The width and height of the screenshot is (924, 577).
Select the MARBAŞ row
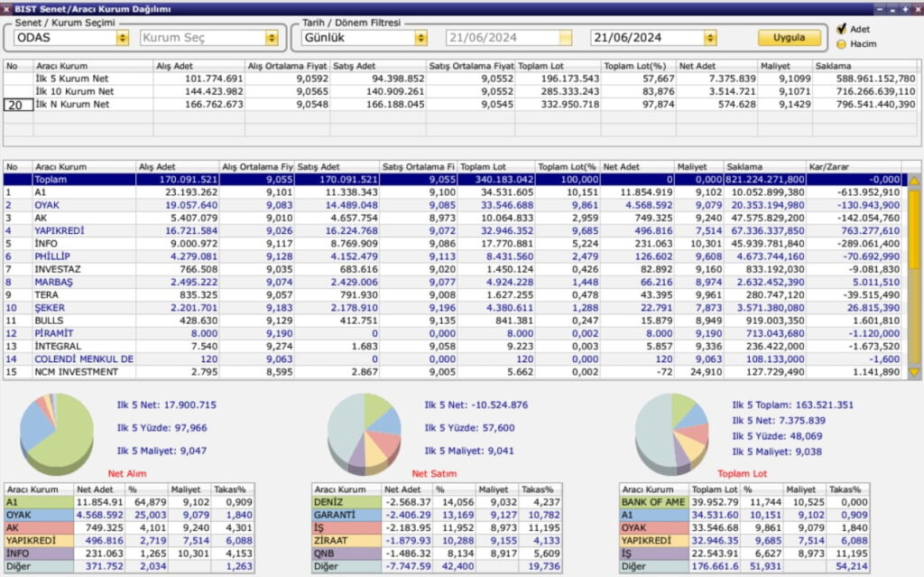tap(453, 282)
